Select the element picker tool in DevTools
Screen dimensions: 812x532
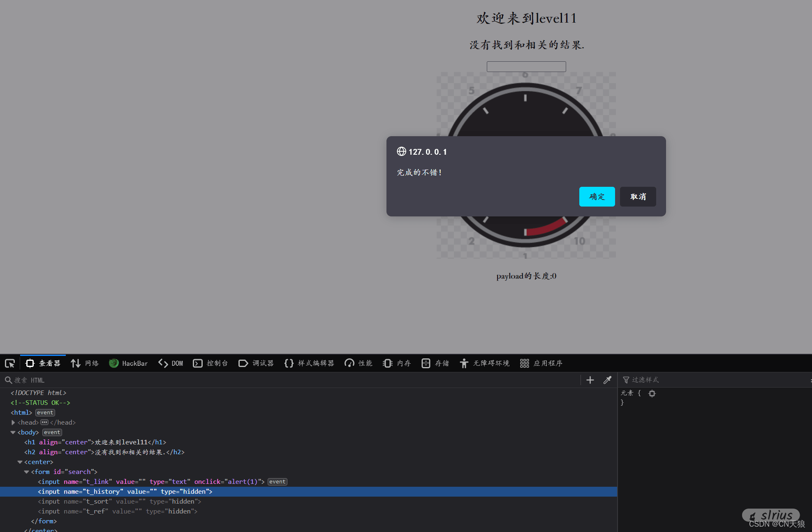click(9, 363)
